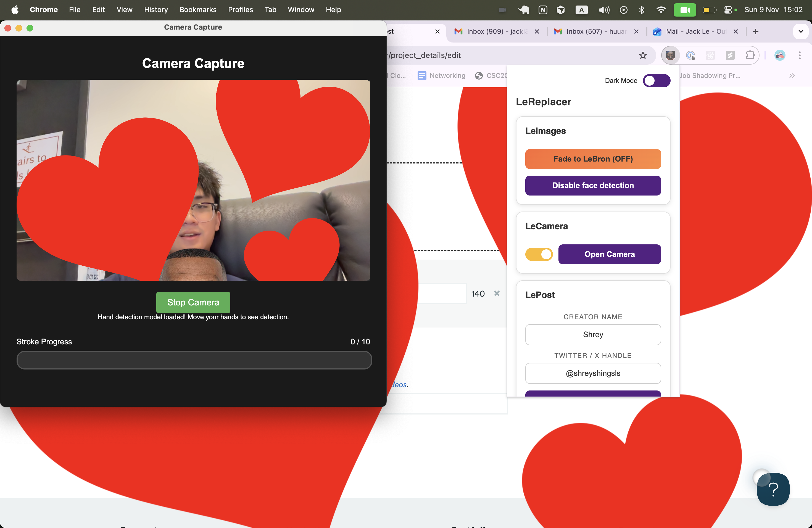Click the Wi-Fi status icon
This screenshot has height=528, width=812.
[x=661, y=10]
